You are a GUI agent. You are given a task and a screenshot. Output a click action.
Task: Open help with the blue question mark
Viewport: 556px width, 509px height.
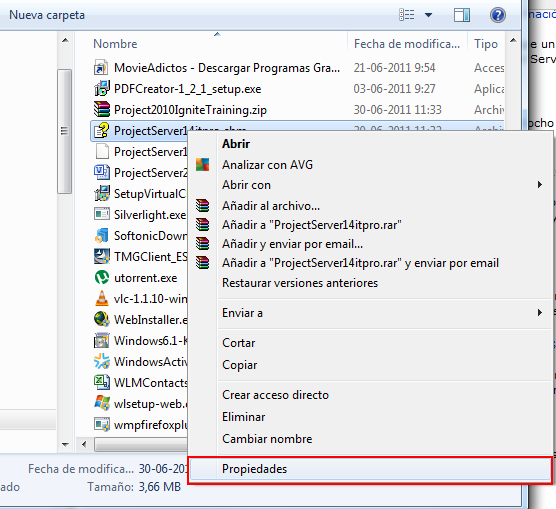(498, 15)
